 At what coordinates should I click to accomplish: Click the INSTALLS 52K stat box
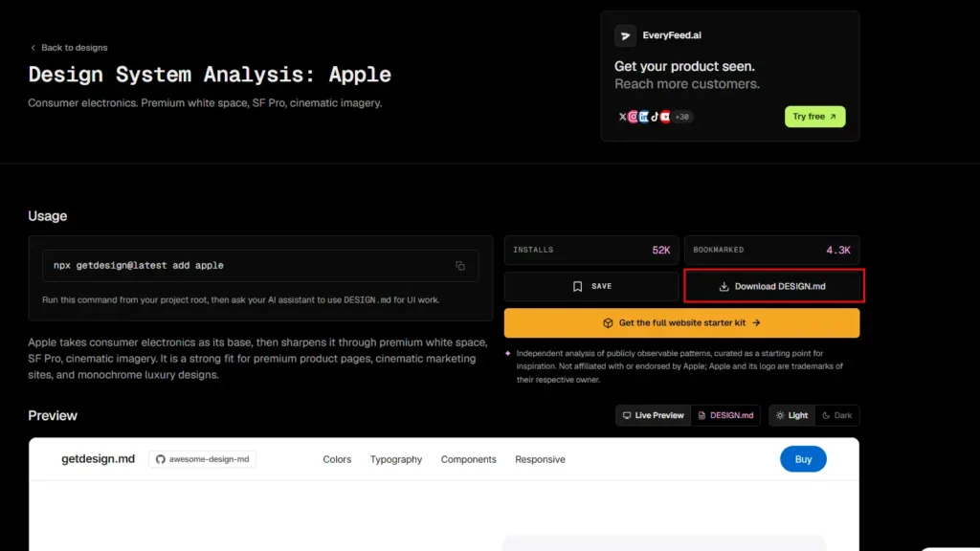(x=591, y=250)
